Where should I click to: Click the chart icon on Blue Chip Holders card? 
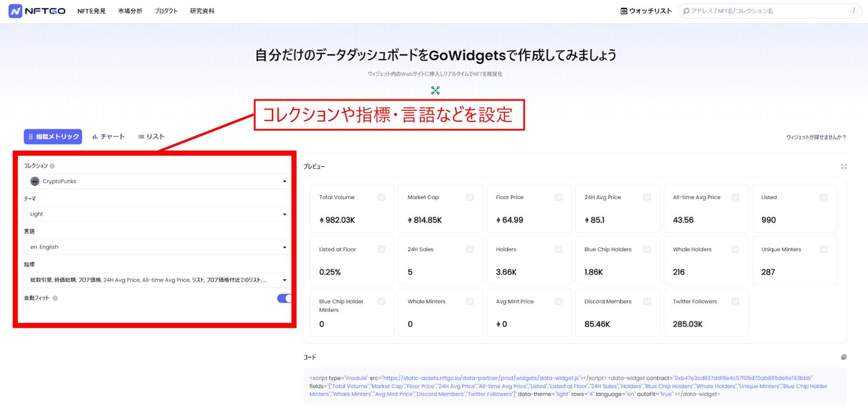point(647,249)
